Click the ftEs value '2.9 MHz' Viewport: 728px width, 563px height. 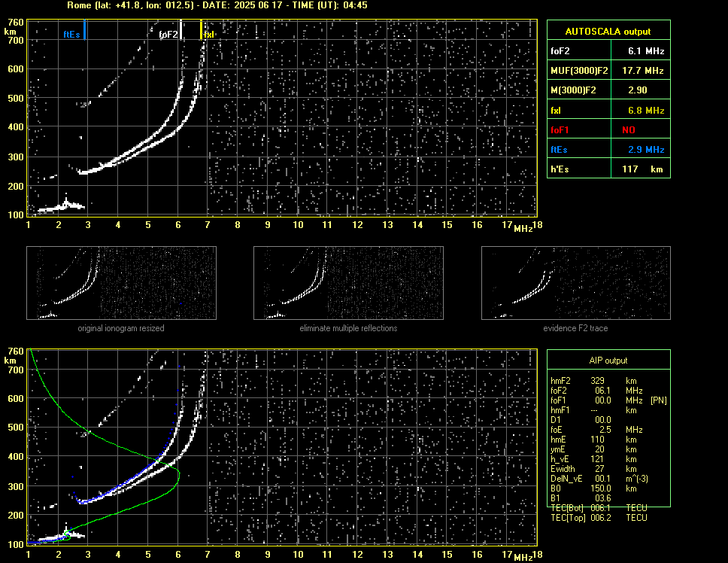[646, 150]
